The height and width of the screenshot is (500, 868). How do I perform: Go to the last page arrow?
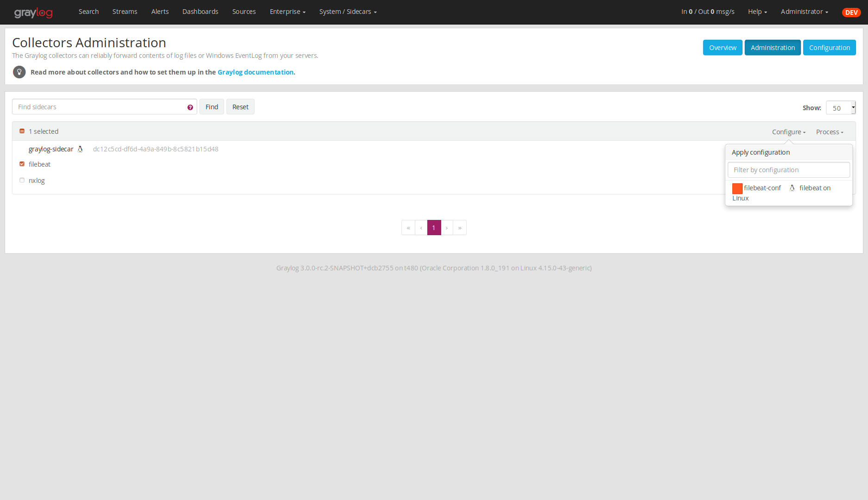point(460,228)
